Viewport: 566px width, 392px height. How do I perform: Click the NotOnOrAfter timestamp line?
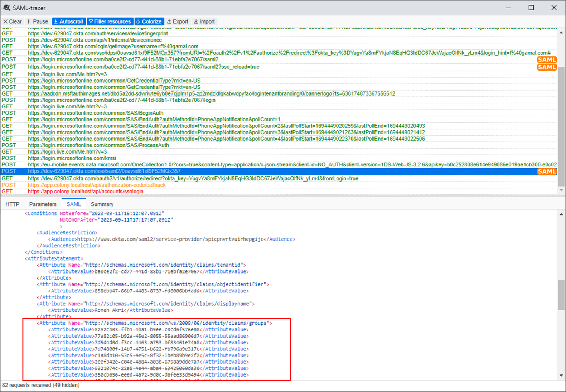pyautogui.click(x=116, y=220)
